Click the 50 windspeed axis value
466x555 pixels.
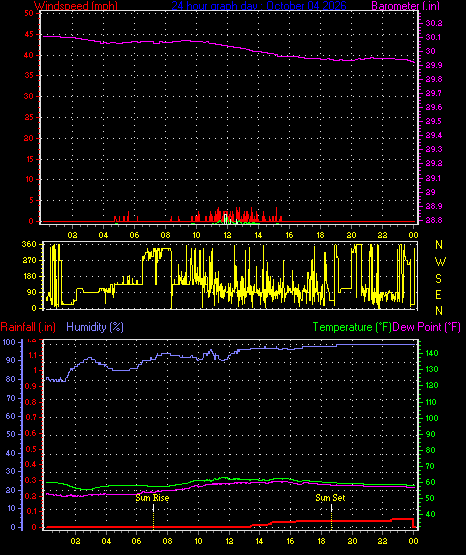tap(29, 13)
